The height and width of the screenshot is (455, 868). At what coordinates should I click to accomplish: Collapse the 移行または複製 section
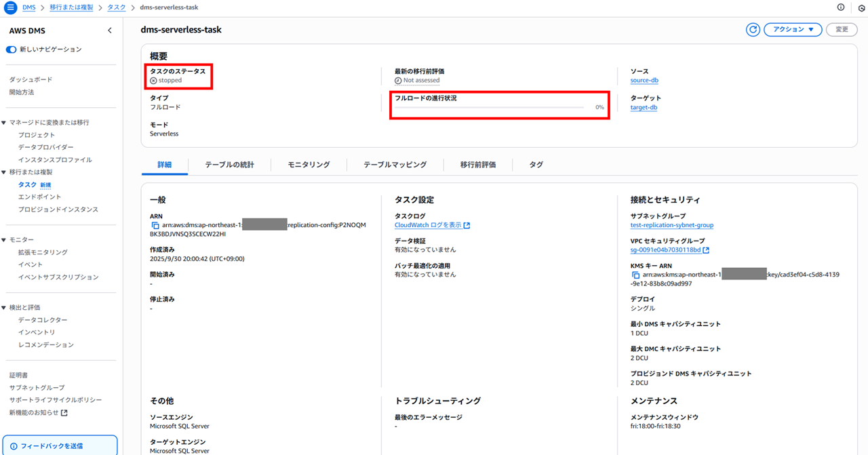(4, 172)
